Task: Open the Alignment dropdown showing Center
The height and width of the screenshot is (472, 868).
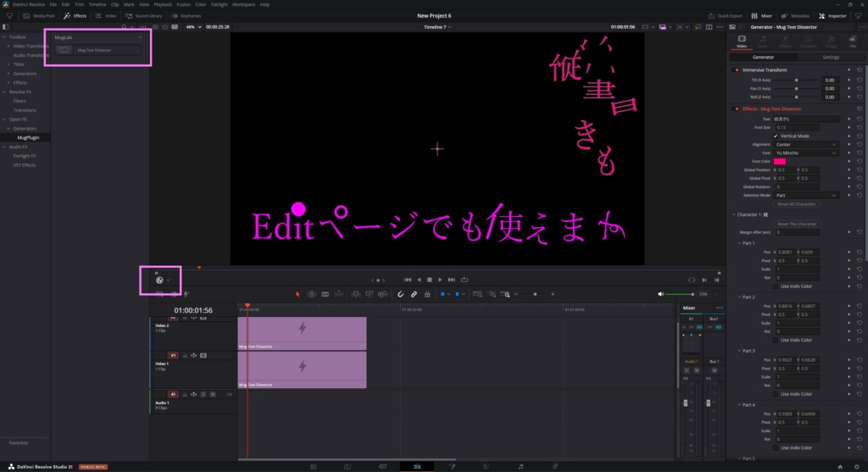Action: [x=806, y=144]
